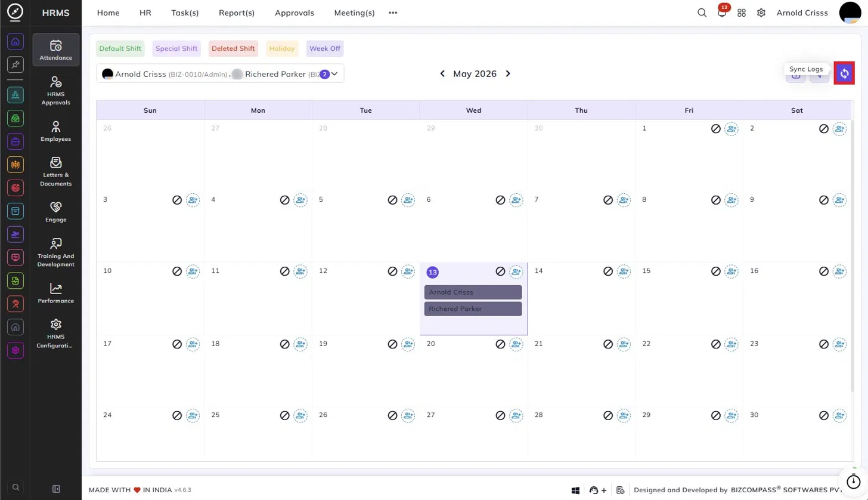Image resolution: width=868 pixels, height=500 pixels.
Task: Click the no-shift icon on May 13
Action: click(500, 271)
